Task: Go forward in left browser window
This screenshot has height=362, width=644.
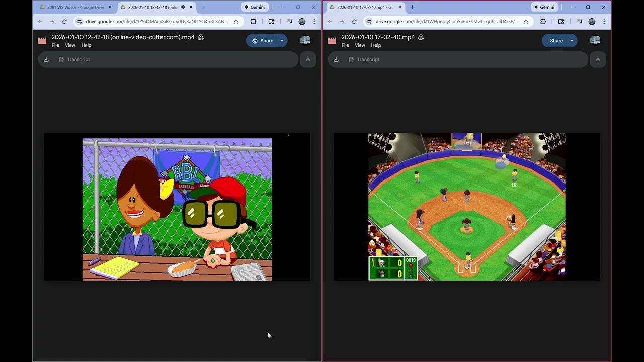Action: click(52, 22)
